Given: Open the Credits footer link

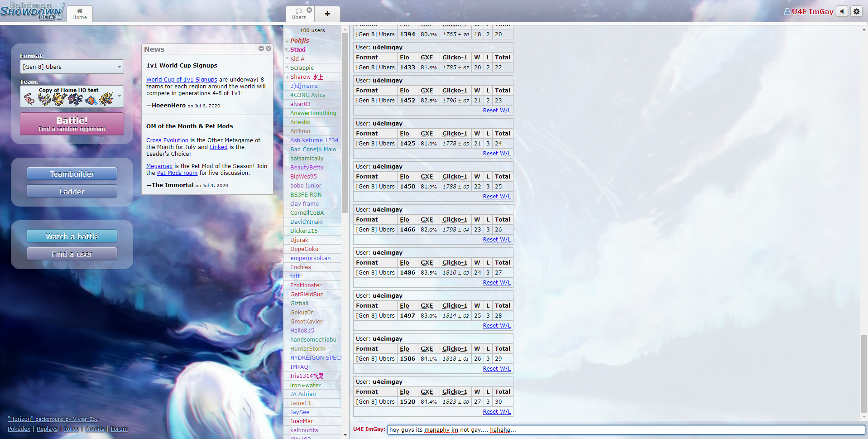Looking at the screenshot, I should click(95, 429).
